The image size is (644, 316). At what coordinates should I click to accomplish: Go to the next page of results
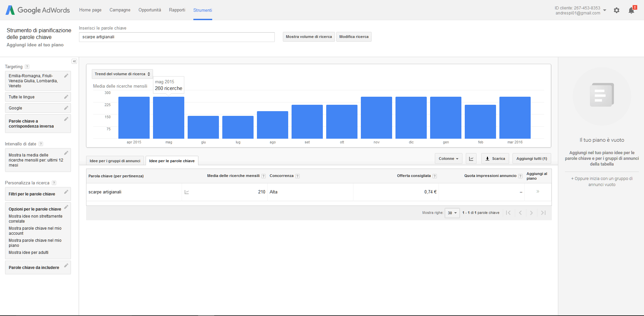pyautogui.click(x=531, y=213)
